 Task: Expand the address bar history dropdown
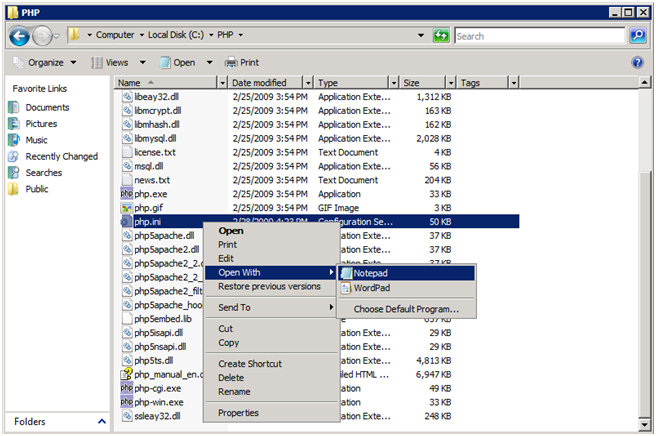coord(421,35)
